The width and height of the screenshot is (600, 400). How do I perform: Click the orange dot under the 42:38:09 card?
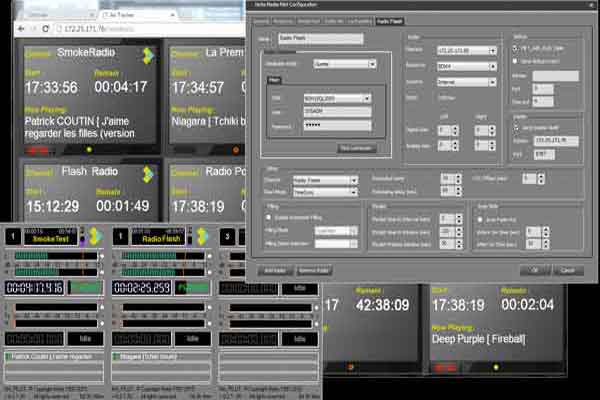tap(350, 367)
